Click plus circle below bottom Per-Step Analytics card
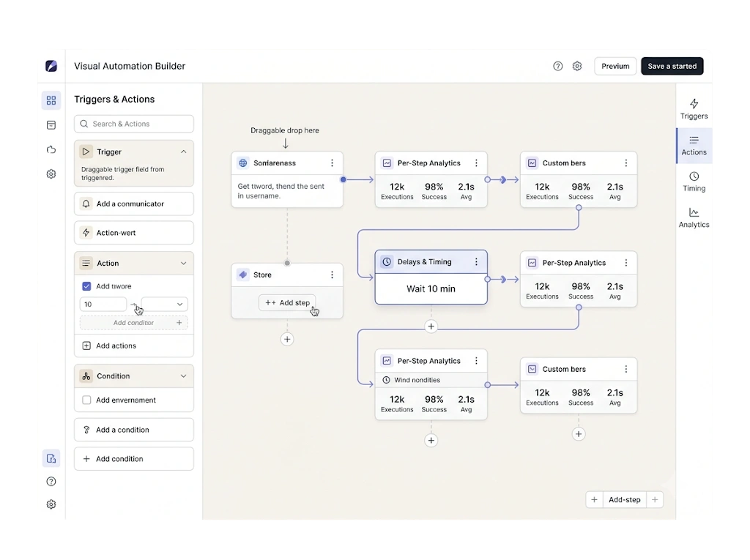 [x=431, y=441]
